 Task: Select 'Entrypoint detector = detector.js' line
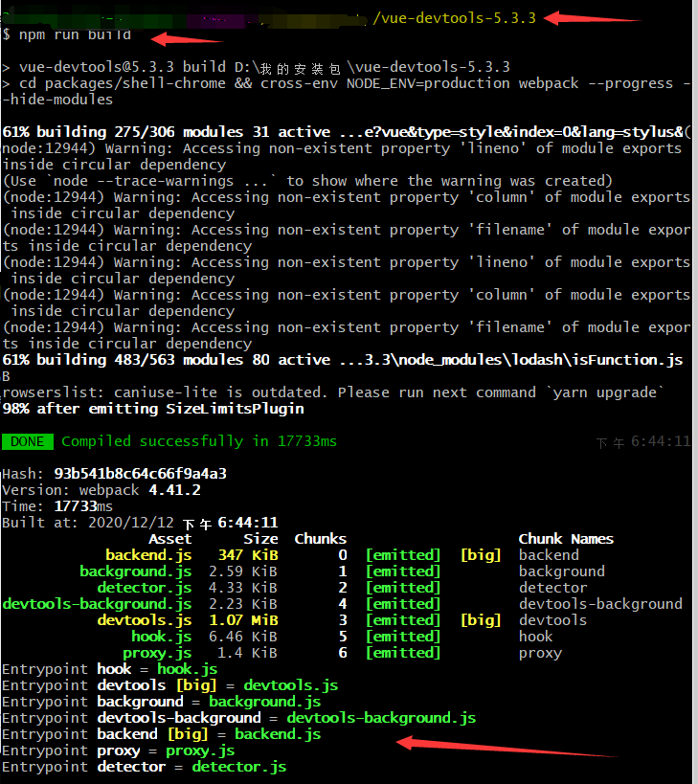point(144,767)
